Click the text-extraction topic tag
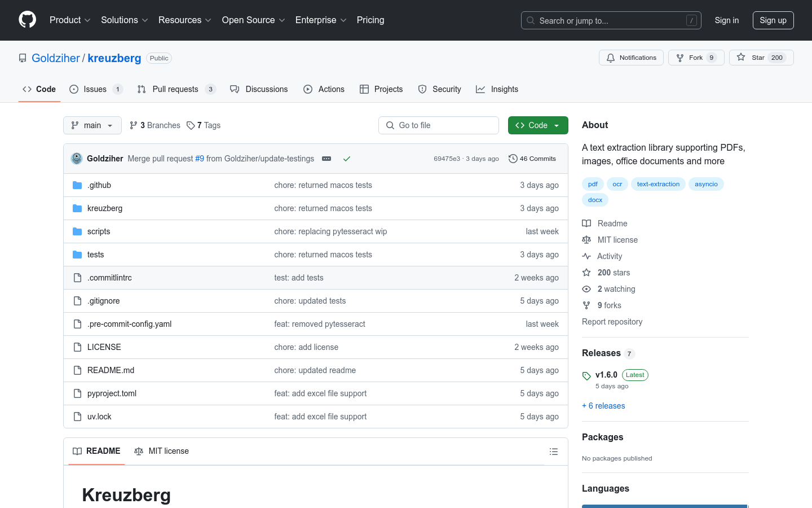 (x=658, y=184)
